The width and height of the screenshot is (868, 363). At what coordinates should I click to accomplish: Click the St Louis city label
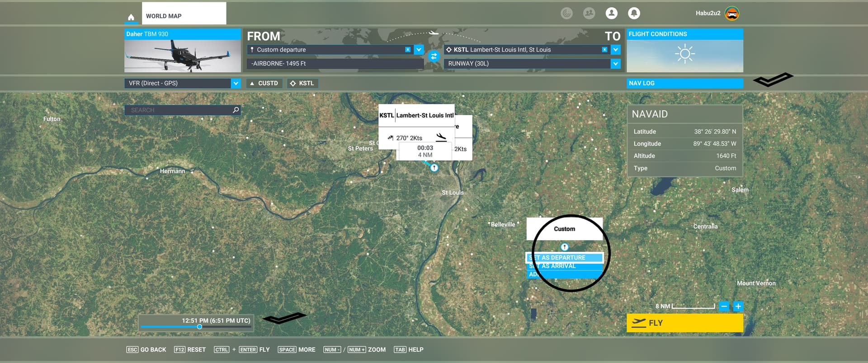453,193
